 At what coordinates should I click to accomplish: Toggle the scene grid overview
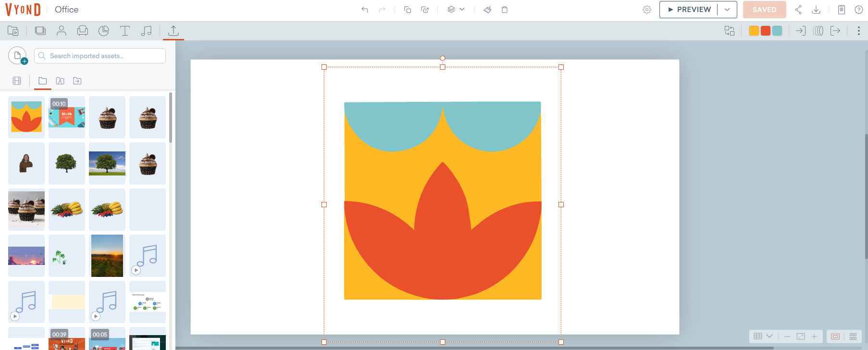[853, 336]
